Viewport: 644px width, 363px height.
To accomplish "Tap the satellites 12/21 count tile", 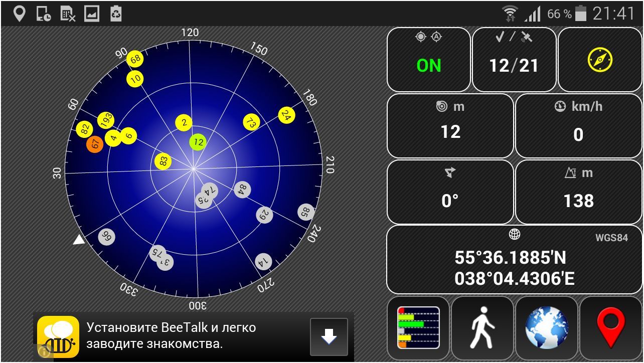I will point(514,60).
